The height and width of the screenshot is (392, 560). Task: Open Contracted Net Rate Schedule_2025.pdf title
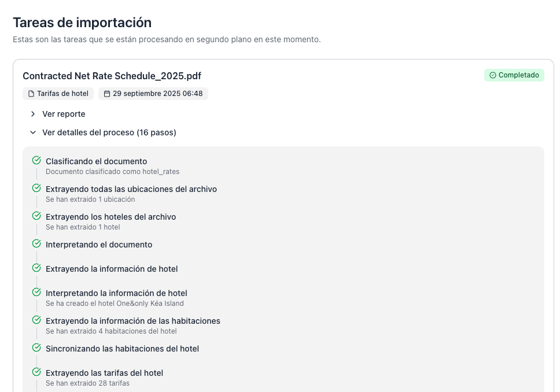tap(112, 76)
